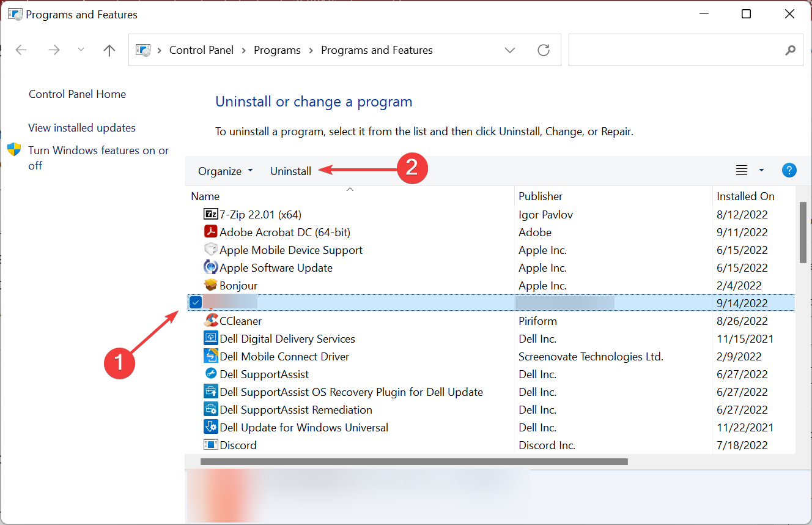Viewport: 812px width, 525px height.
Task: Click the search magnifier icon
Action: click(x=790, y=50)
